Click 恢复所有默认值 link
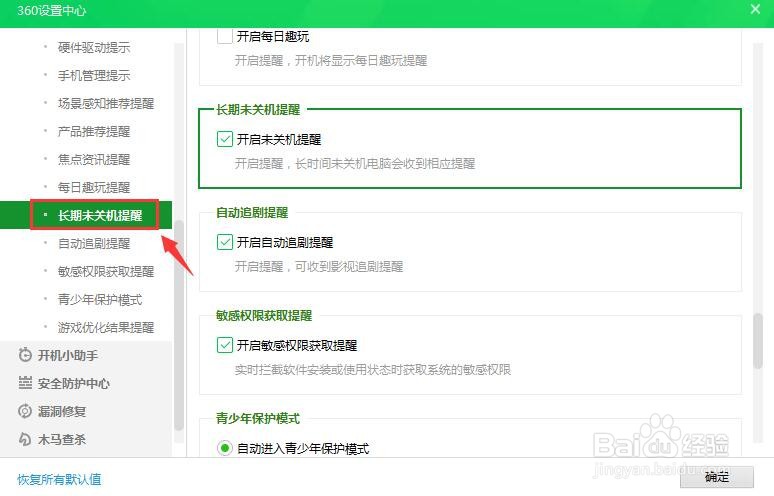The height and width of the screenshot is (496, 774). (x=59, y=479)
